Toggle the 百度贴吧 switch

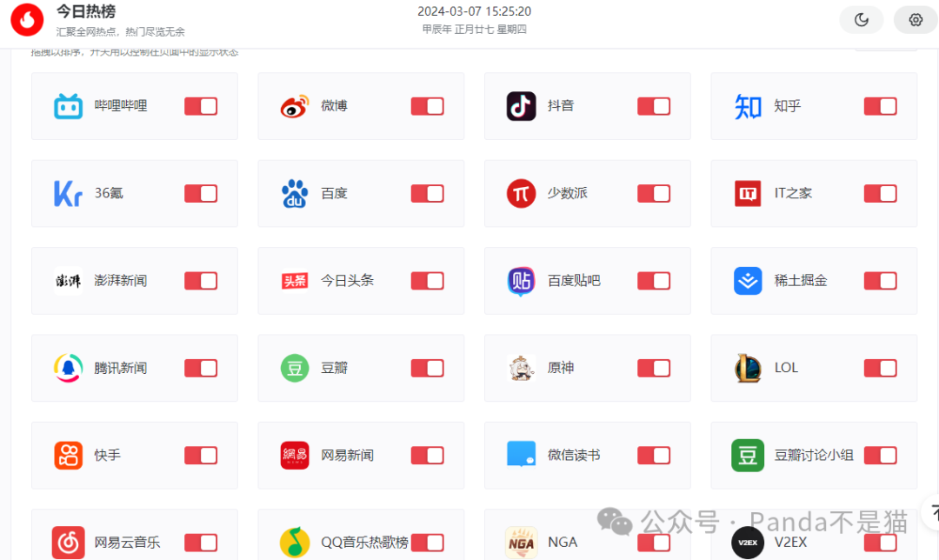pos(654,281)
